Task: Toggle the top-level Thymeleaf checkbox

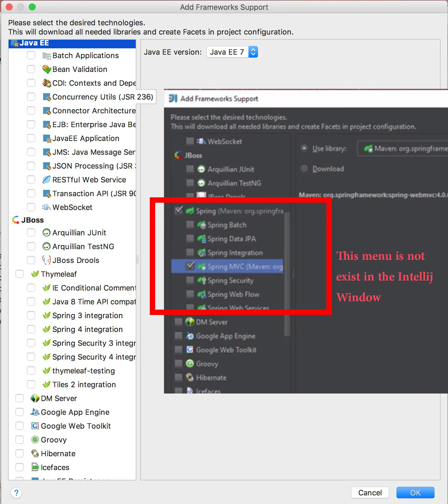Action: tap(20, 274)
